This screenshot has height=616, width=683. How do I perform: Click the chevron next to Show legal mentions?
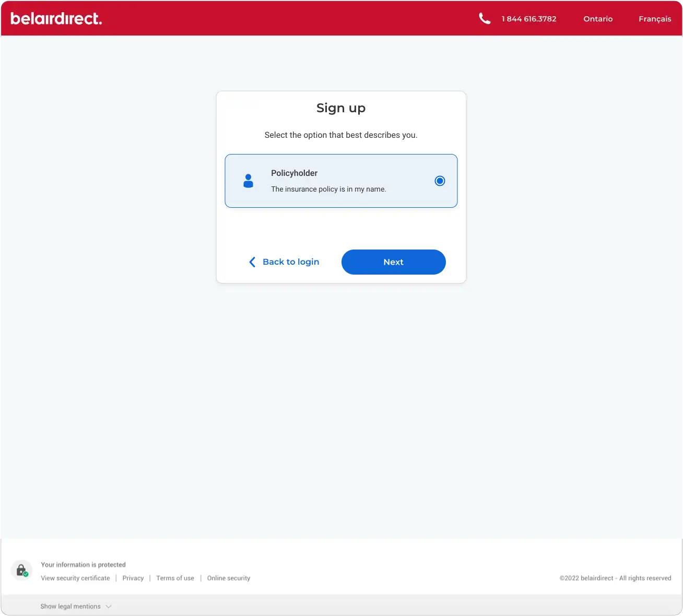click(x=109, y=606)
